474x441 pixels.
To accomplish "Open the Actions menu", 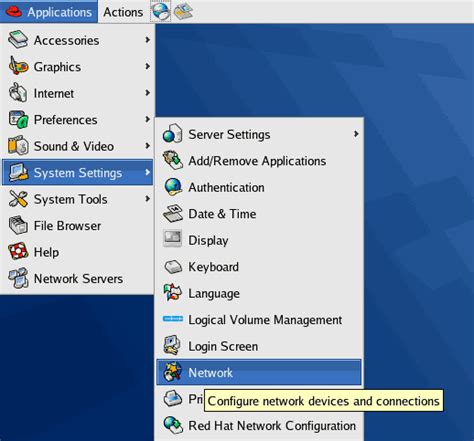I will pyautogui.click(x=123, y=12).
